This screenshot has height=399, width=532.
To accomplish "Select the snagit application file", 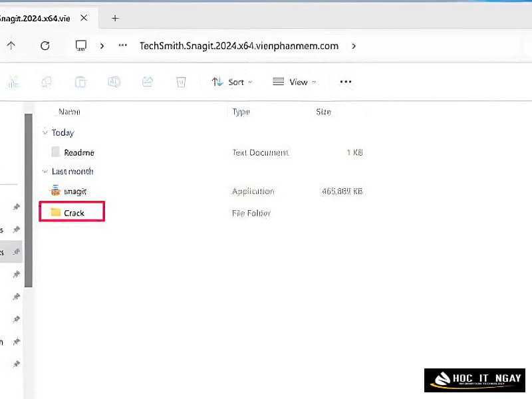I will (x=75, y=192).
